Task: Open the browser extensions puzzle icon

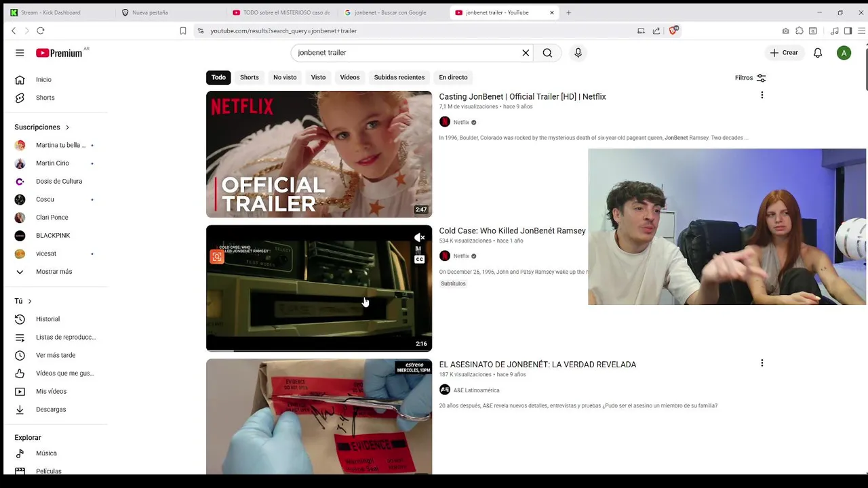Action: coord(800,30)
